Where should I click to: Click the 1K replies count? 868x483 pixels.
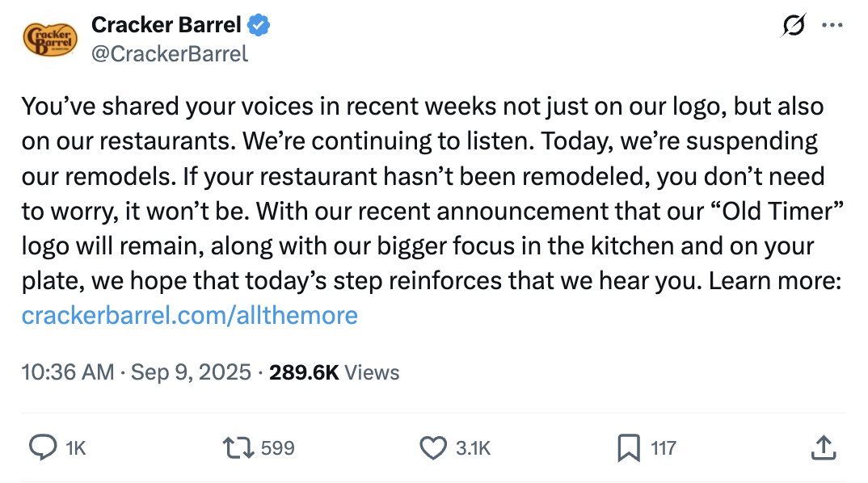point(75,447)
